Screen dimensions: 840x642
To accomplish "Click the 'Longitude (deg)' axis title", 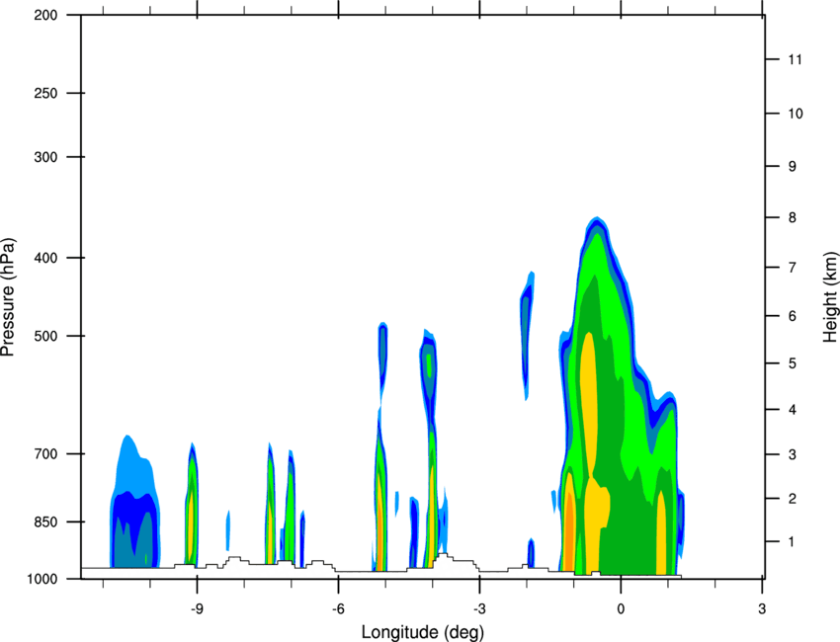I will coord(423,632).
